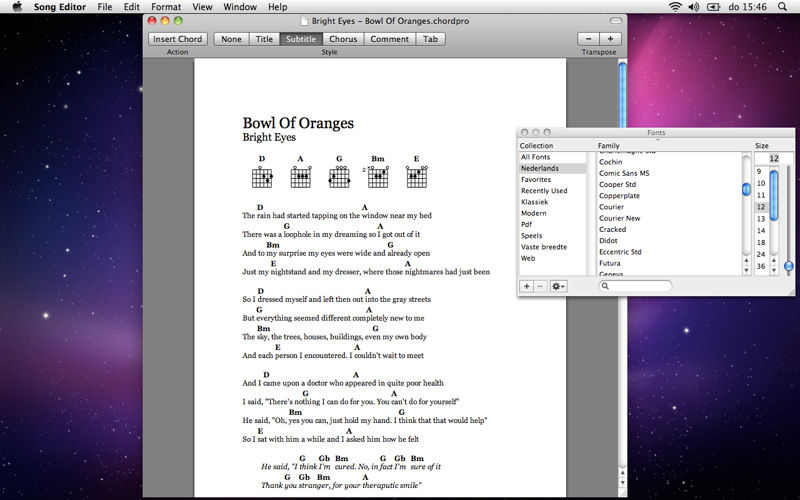The width and height of the screenshot is (800, 500).
Task: Apply the Subtitle style
Action: [x=301, y=39]
